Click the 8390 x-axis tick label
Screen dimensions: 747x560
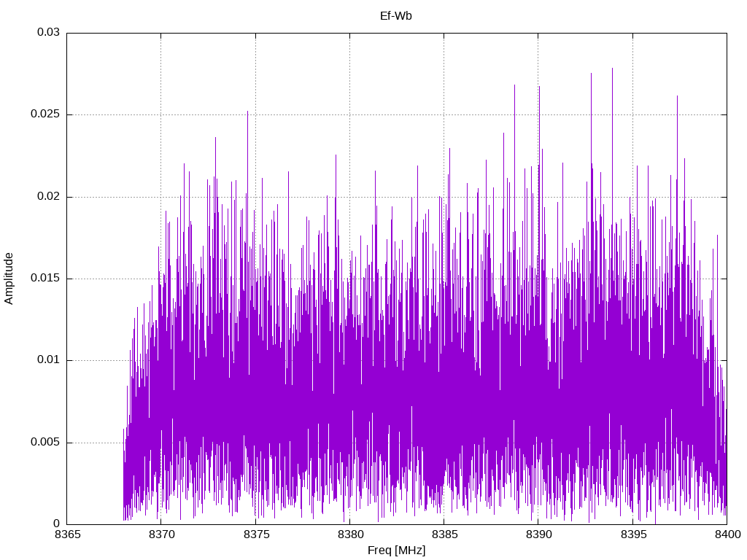coord(538,534)
